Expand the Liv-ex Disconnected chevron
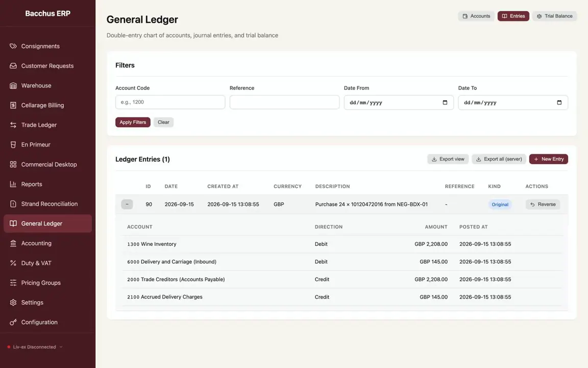Viewport: 588px width, 368px height. click(61, 347)
